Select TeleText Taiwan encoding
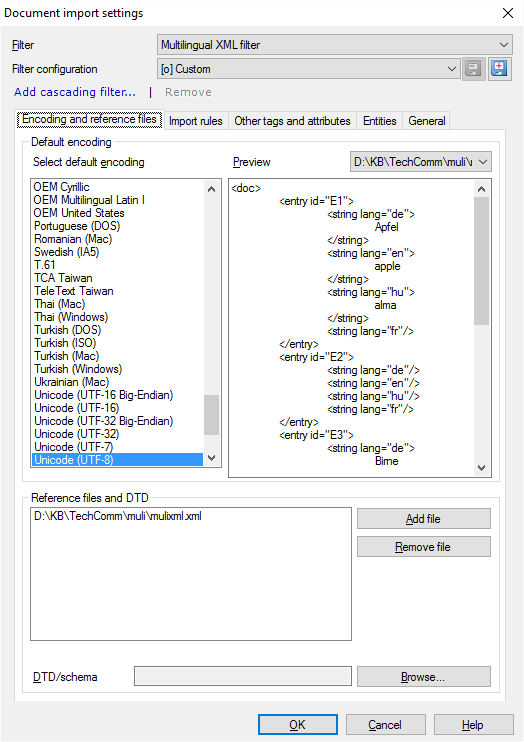Screen dimensions: 524x742 click(117, 291)
